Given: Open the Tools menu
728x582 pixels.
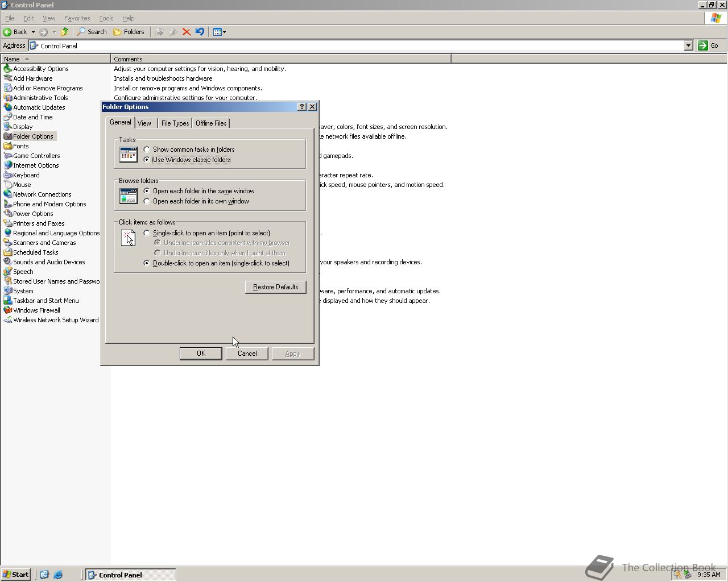Looking at the screenshot, I should [106, 18].
